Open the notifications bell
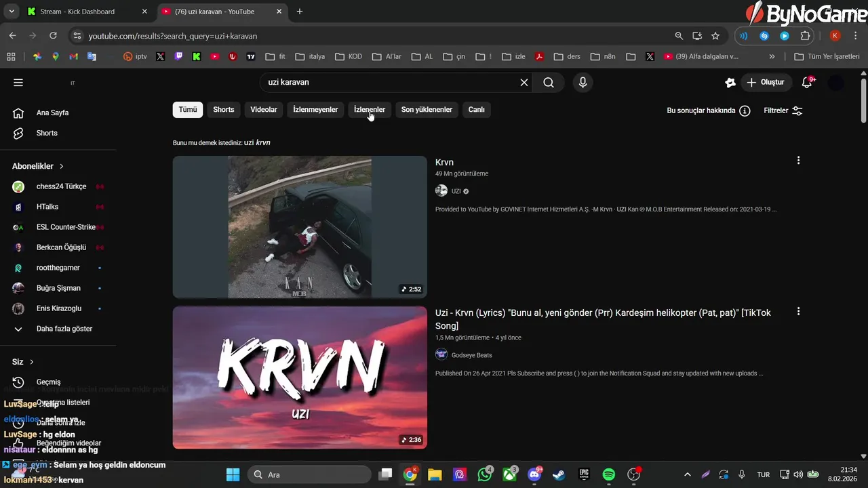Viewport: 868px width, 488px height. 807,82
